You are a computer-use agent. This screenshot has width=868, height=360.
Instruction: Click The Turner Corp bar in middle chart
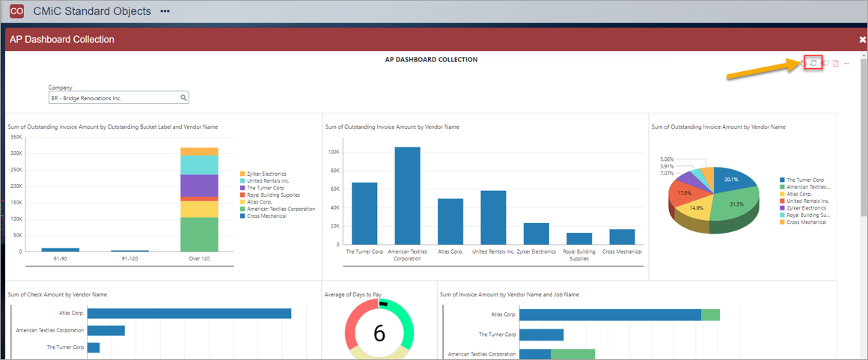(364, 213)
